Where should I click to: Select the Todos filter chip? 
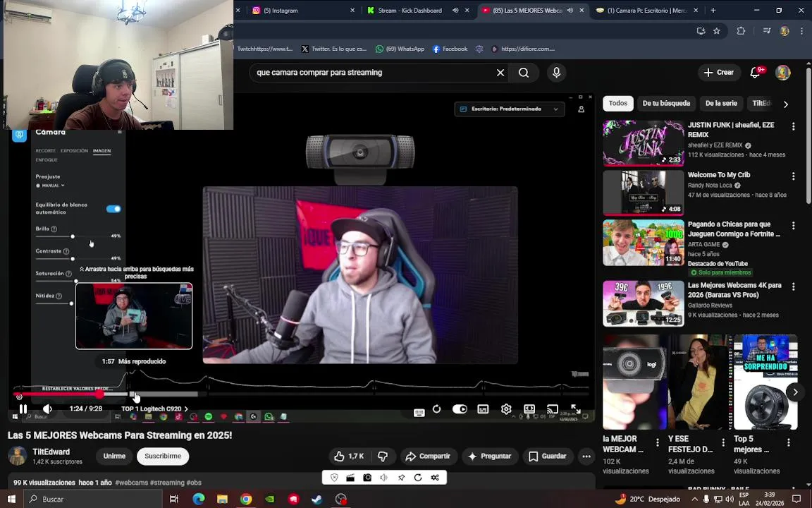[617, 103]
